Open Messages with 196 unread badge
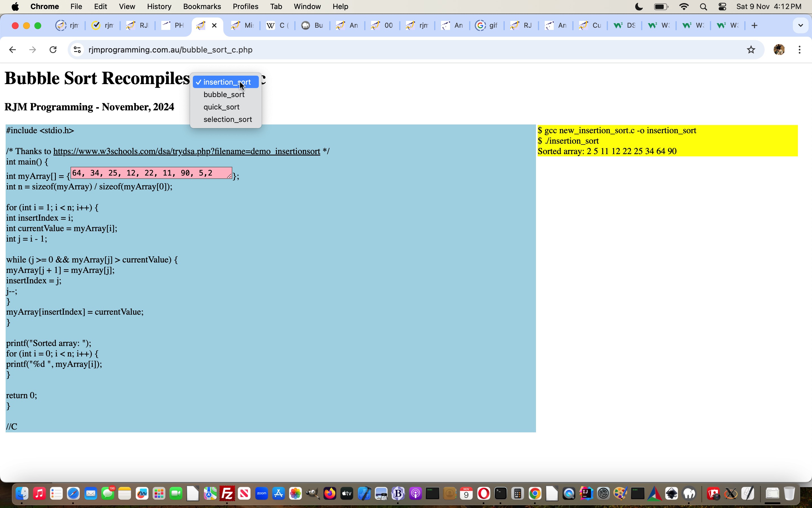Viewport: 812px width, 508px height. (108, 494)
